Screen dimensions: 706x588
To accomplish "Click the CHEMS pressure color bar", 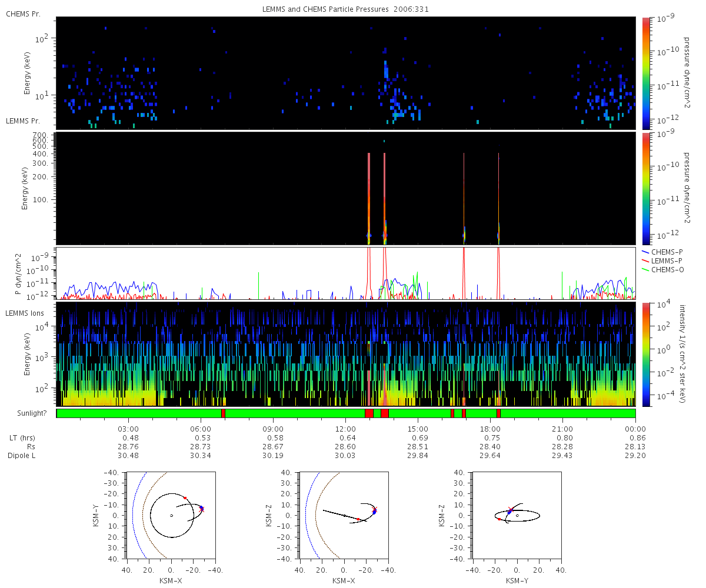I will click(x=646, y=73).
